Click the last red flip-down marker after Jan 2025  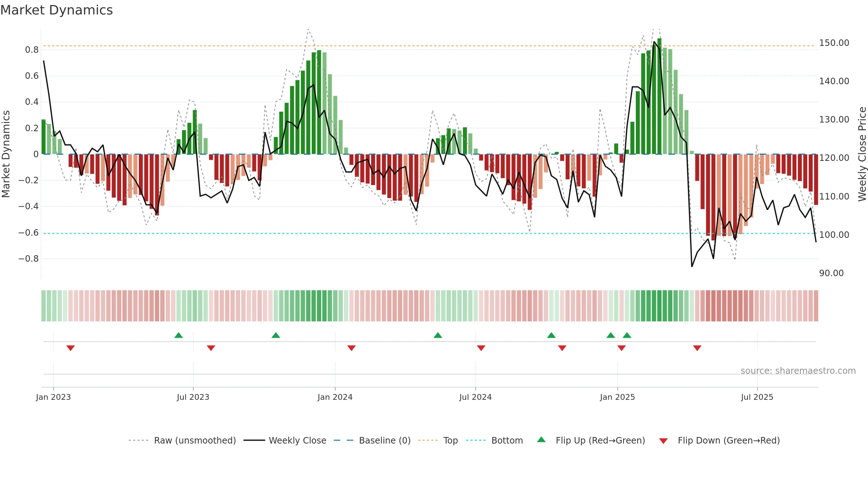click(x=697, y=348)
